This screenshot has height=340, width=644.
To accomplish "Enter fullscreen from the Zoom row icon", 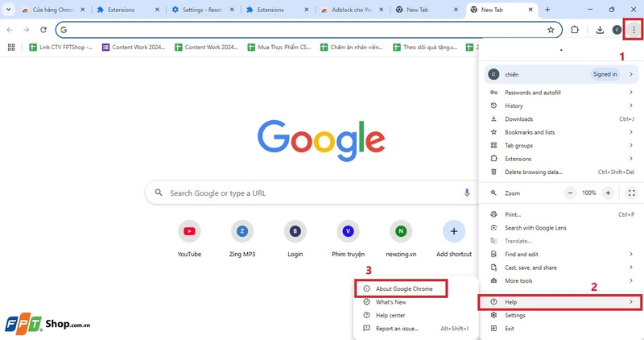I will point(631,193).
